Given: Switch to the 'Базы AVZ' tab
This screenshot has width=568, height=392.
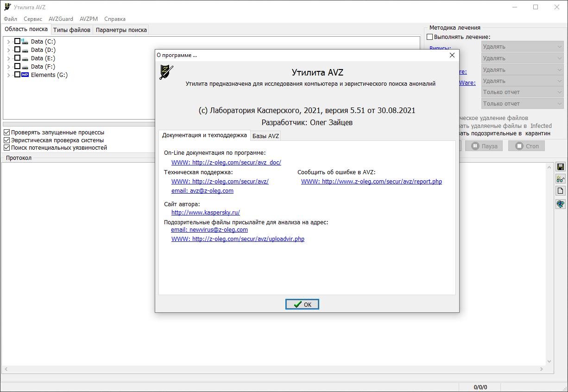Looking at the screenshot, I should tap(265, 136).
